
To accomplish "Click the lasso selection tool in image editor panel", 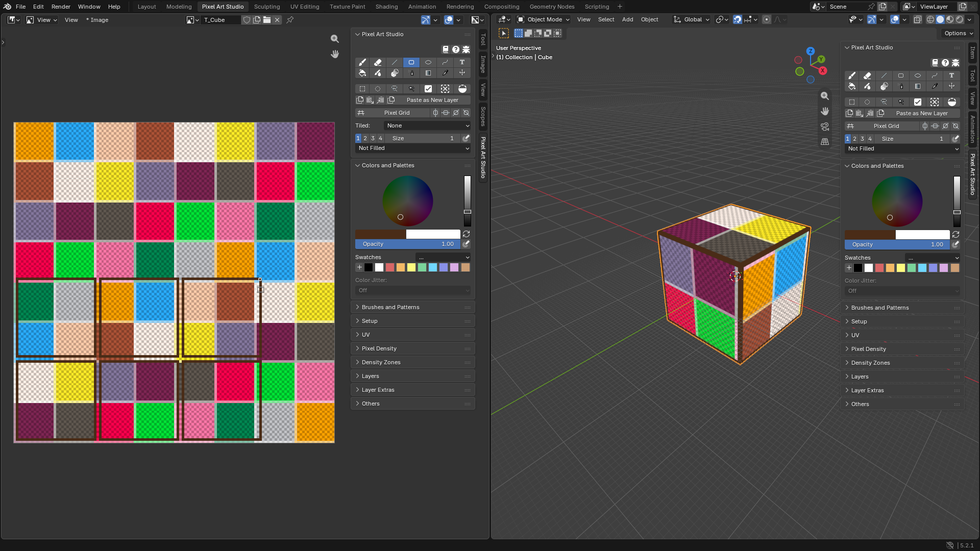I will point(395,89).
